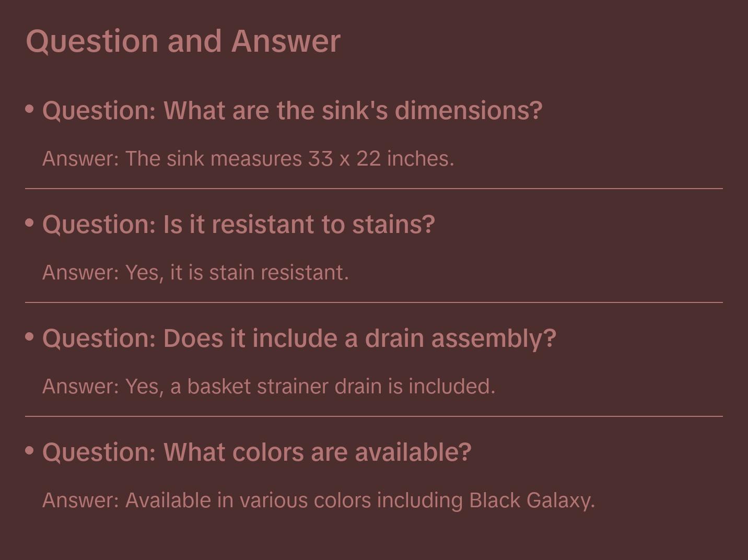
Task: Click the bullet next to drain assembly question
Action: click(30, 337)
